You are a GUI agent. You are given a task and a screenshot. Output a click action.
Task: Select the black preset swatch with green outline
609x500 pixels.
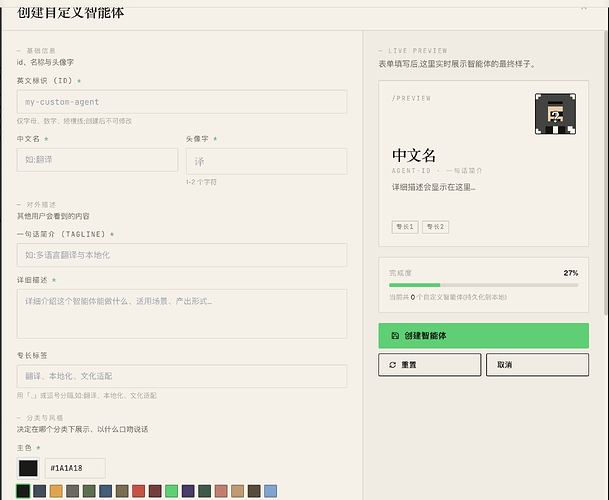coord(23,491)
